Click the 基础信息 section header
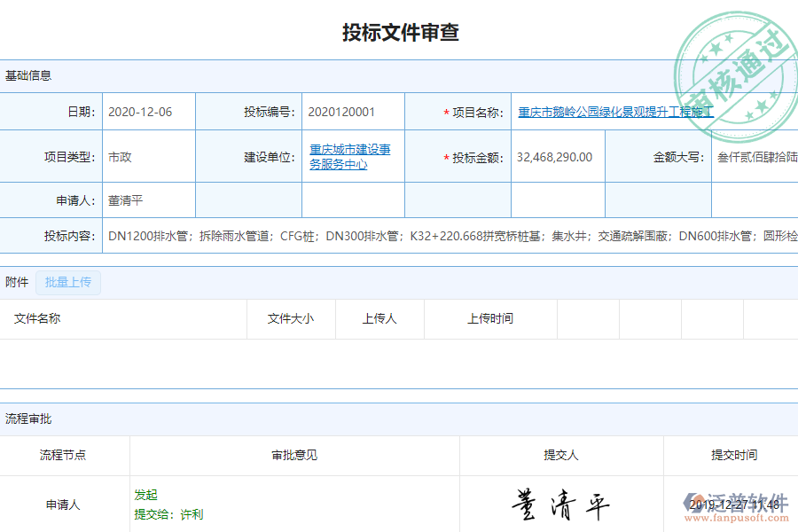 tap(27, 75)
